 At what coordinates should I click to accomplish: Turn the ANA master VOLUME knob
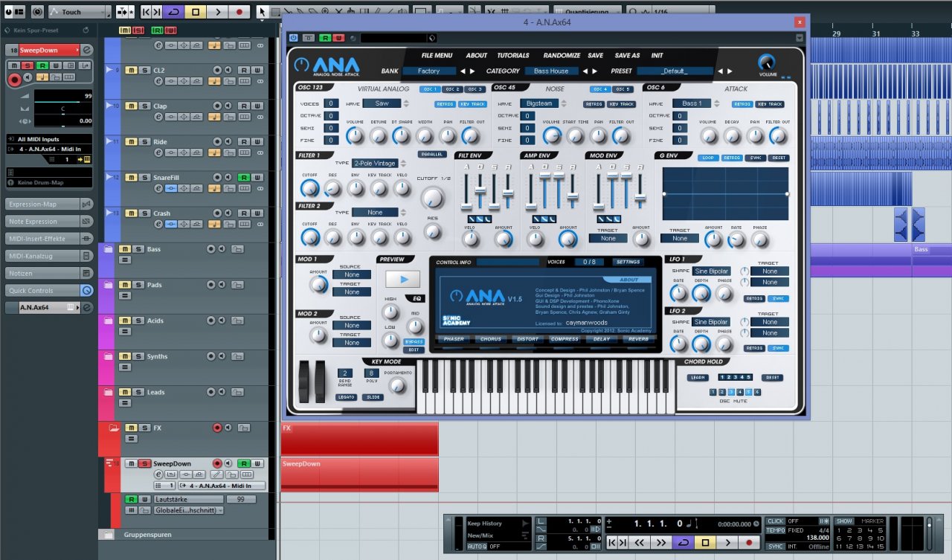(x=766, y=62)
